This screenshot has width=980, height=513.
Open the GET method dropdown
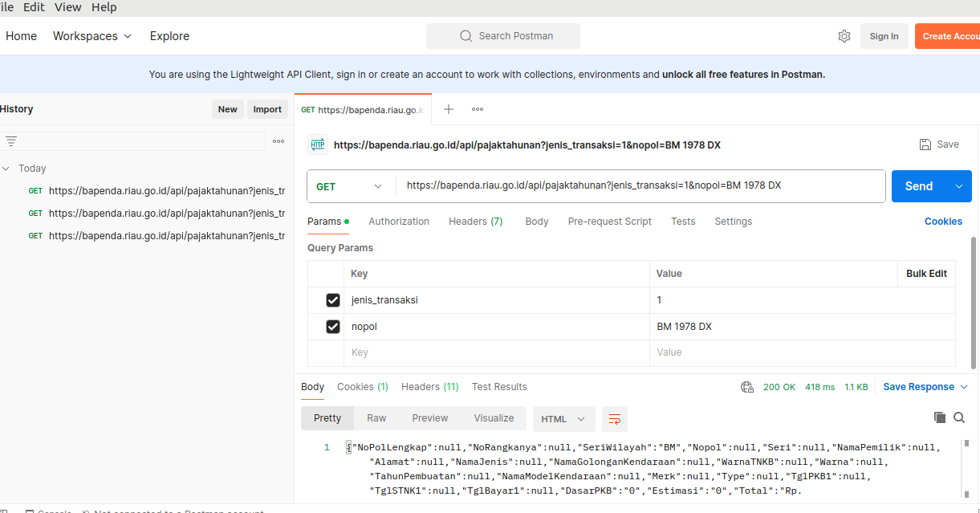pos(351,186)
